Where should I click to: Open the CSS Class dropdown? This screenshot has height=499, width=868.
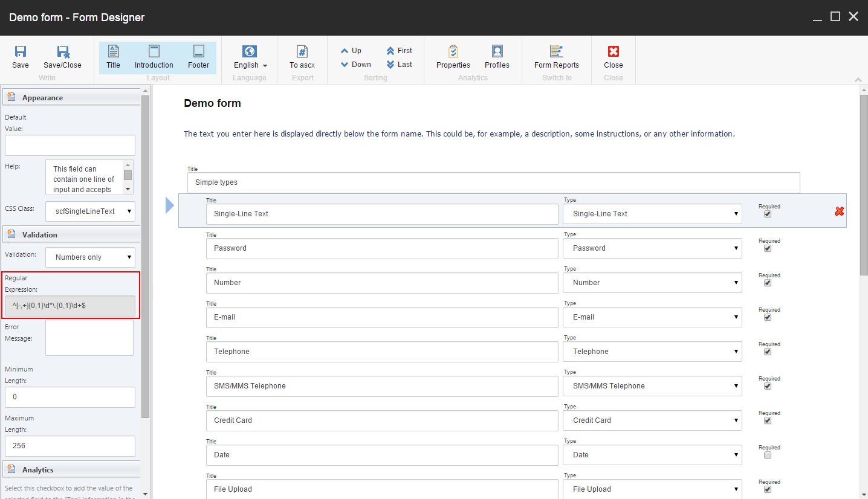[x=90, y=211]
